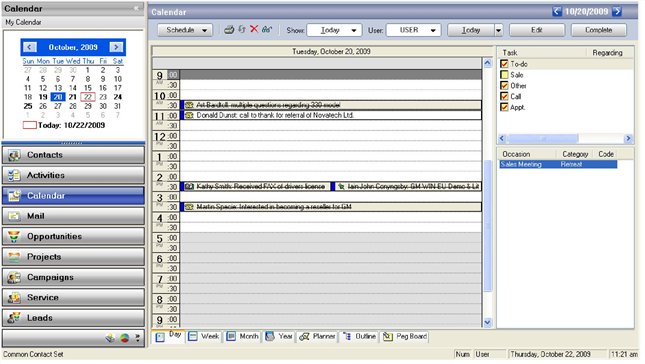645x364 pixels.
Task: Collapse the Calendar navigation pane
Action: (137, 8)
